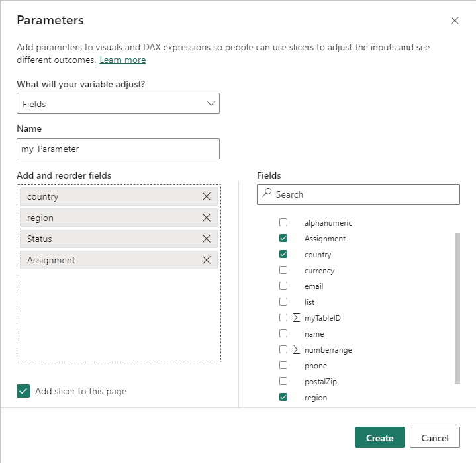Remove country field with its X icon
476x463 pixels.
tap(207, 196)
